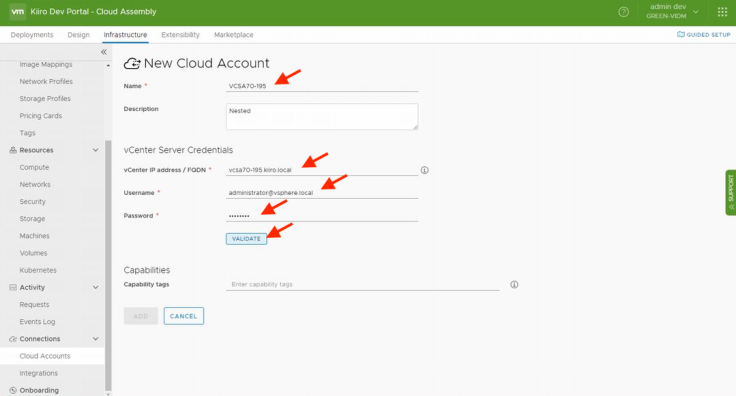Collapse the sidebar with double chevron
The width and height of the screenshot is (736, 396).
pyautogui.click(x=104, y=52)
